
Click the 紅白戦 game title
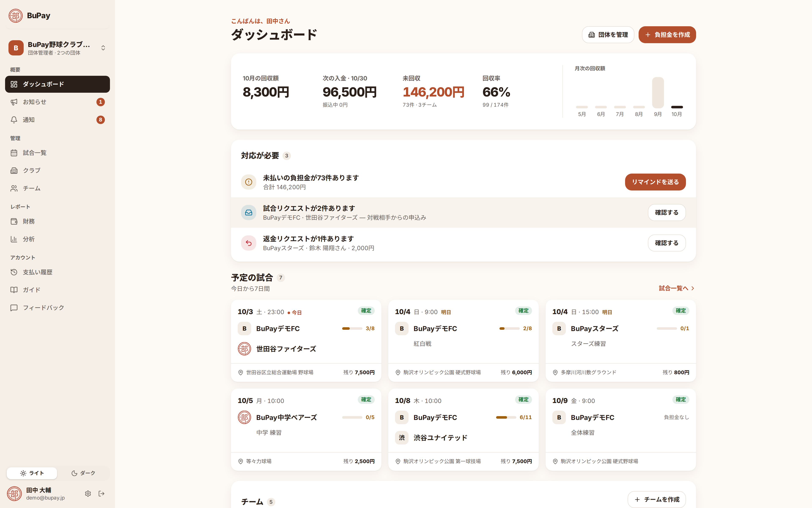pos(422,344)
